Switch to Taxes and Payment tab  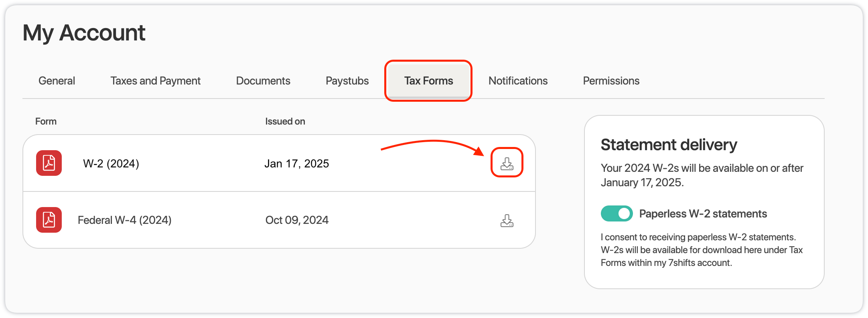156,81
